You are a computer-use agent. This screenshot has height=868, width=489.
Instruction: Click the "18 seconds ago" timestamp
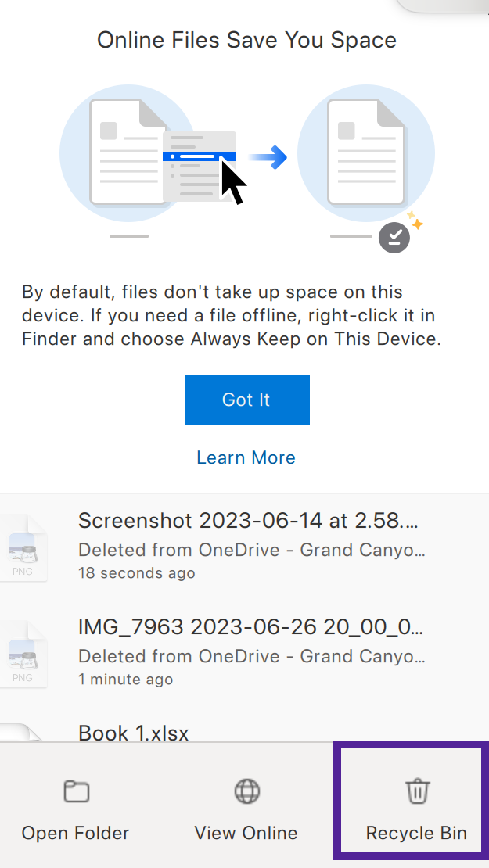pos(136,572)
